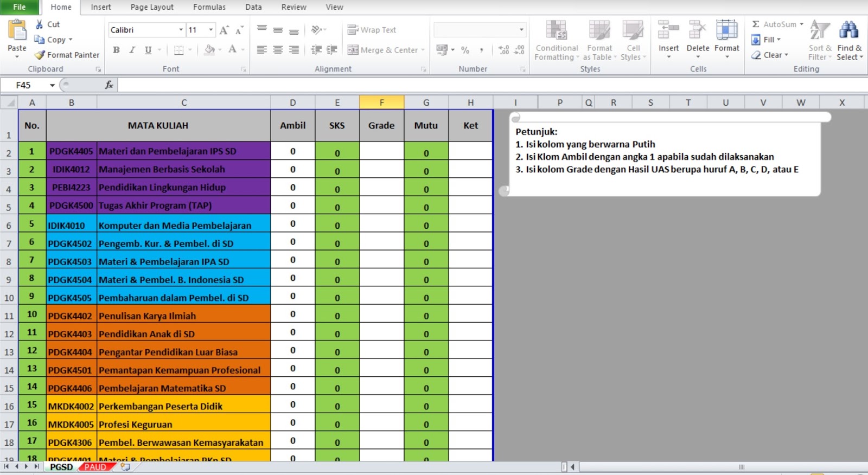The width and height of the screenshot is (868, 475).
Task: Switch to the PAUD sheet tab
Action: point(95,467)
